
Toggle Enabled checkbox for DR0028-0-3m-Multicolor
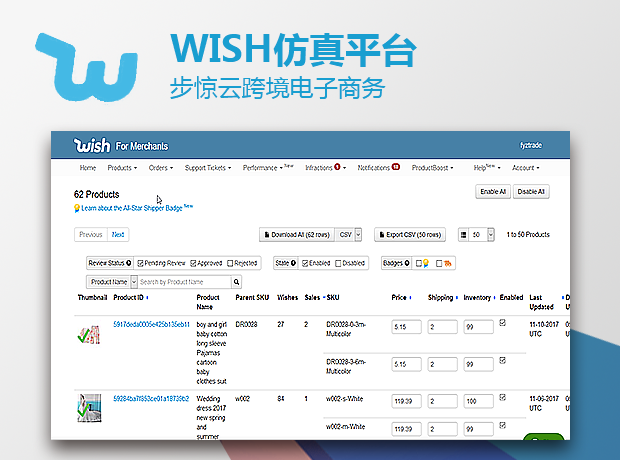tap(503, 323)
